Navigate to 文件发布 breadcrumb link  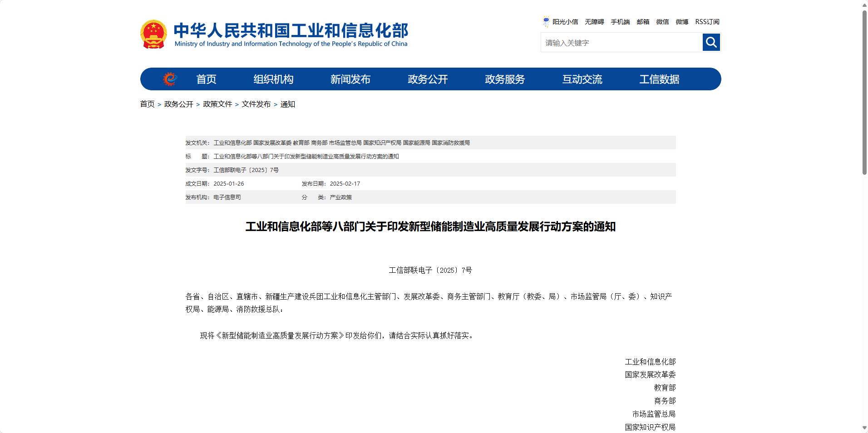[x=256, y=104]
